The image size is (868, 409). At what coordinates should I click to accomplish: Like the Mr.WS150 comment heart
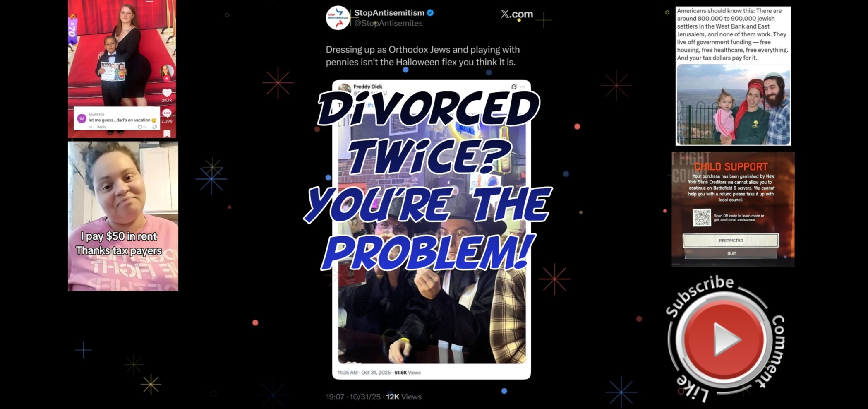pyautogui.click(x=140, y=127)
